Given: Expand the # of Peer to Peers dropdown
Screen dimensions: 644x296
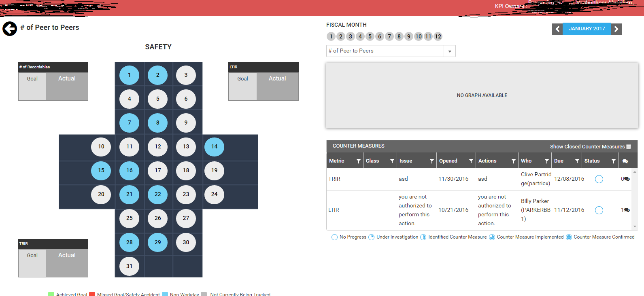Looking at the screenshot, I should (449, 51).
